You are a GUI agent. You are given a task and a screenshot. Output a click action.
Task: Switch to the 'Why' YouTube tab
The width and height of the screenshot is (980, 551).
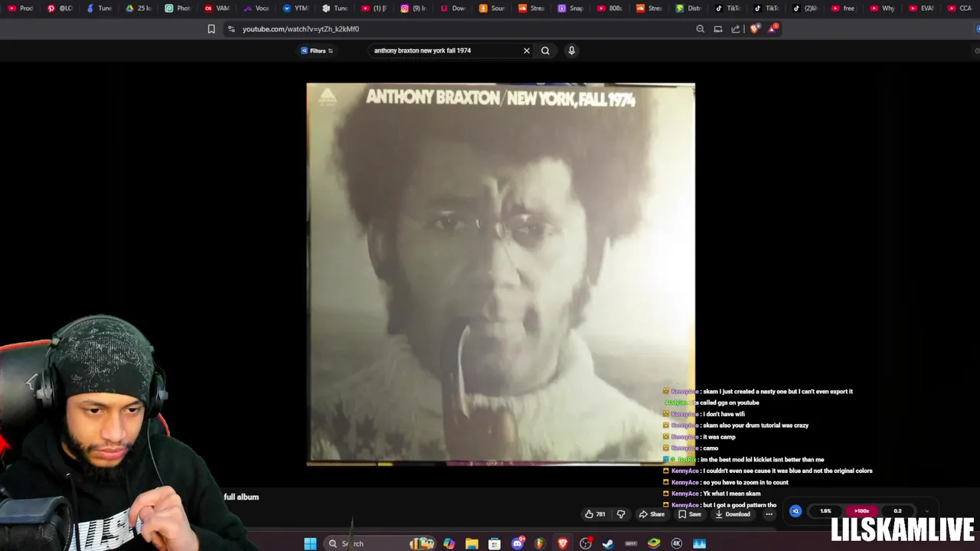(x=882, y=8)
